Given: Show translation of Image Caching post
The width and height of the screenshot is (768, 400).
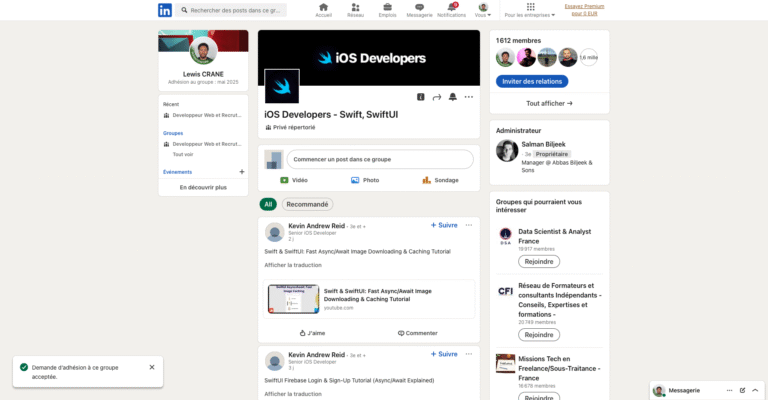Looking at the screenshot, I should [x=293, y=265].
